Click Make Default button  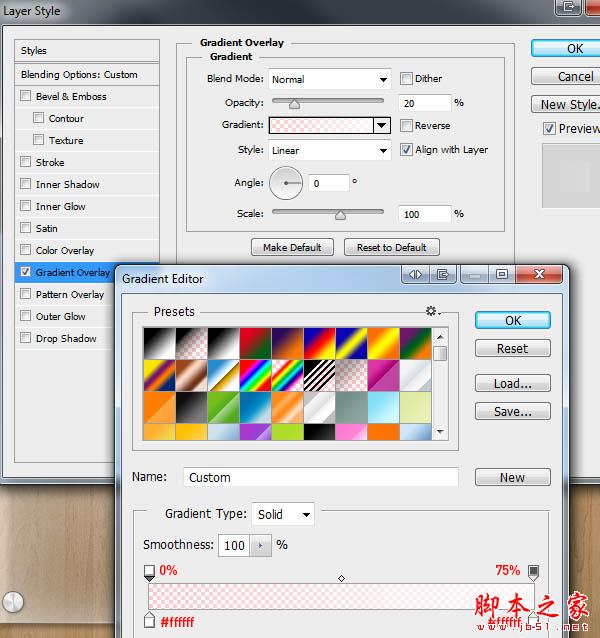tap(292, 247)
